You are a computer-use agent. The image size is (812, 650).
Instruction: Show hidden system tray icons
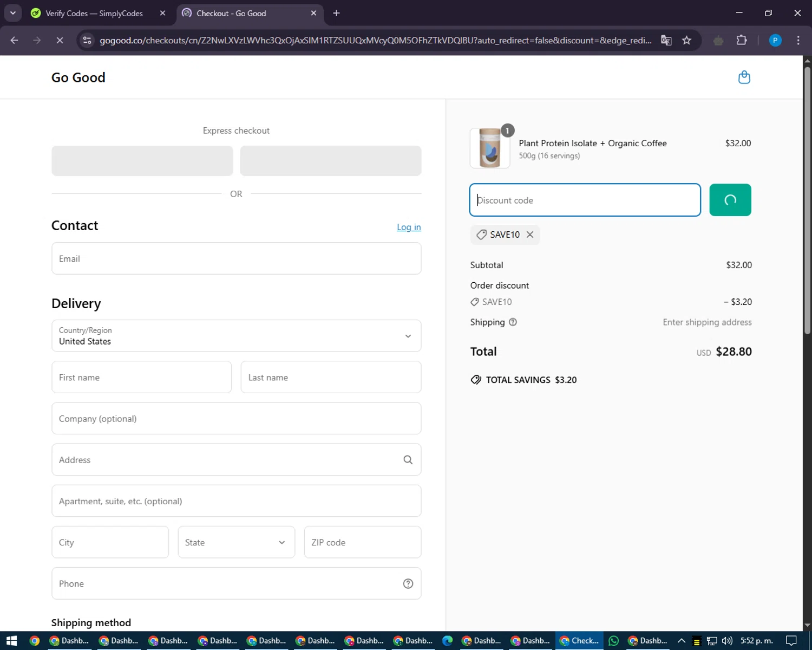pyautogui.click(x=682, y=641)
